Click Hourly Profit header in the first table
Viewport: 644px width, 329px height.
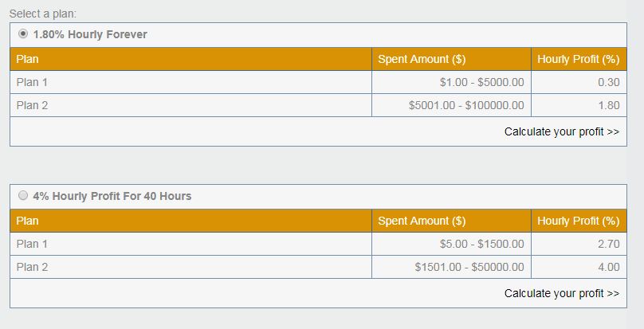[578, 59]
